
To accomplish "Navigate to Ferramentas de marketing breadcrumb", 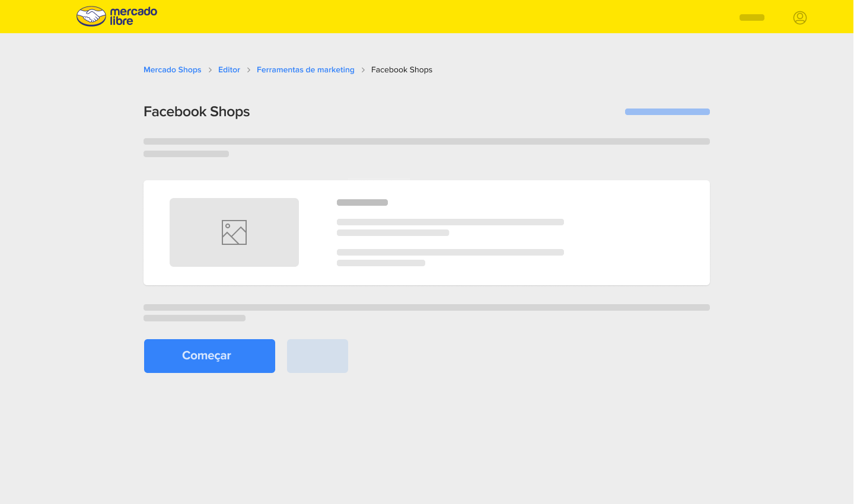I will pos(305,70).
